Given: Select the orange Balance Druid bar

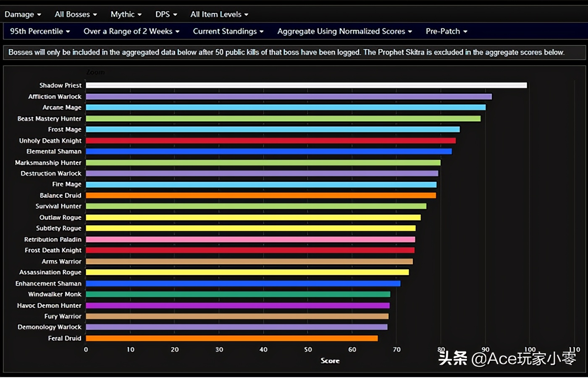Looking at the screenshot, I should pyautogui.click(x=260, y=195).
